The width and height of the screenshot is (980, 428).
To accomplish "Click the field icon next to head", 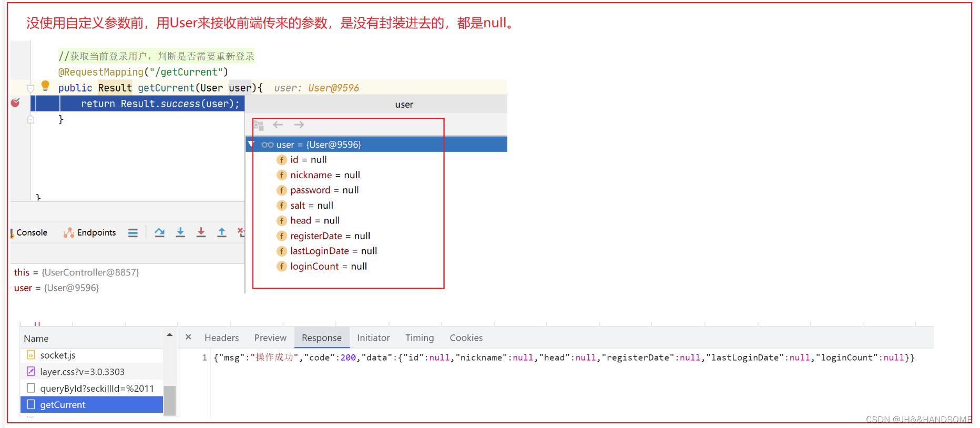I will pyautogui.click(x=282, y=221).
